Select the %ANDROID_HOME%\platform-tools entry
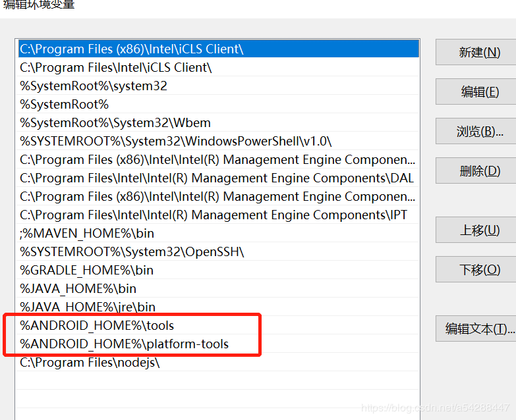516x420 pixels. pos(217,344)
